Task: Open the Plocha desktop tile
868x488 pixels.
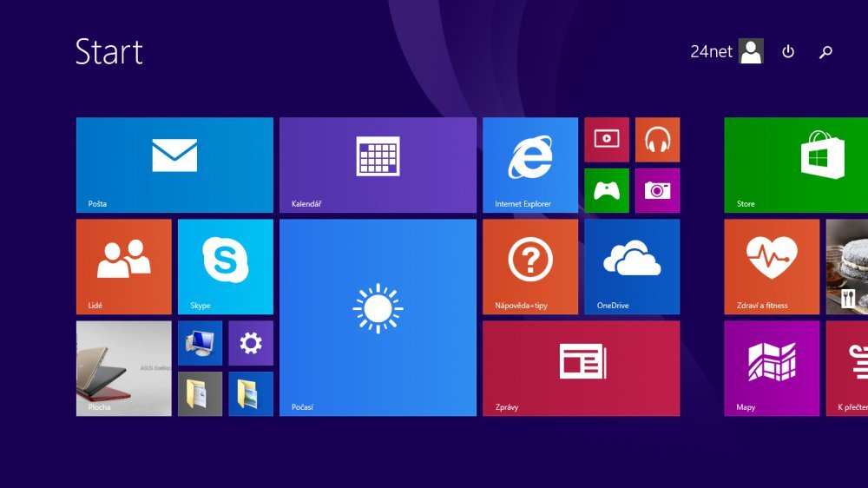Action: coord(123,368)
